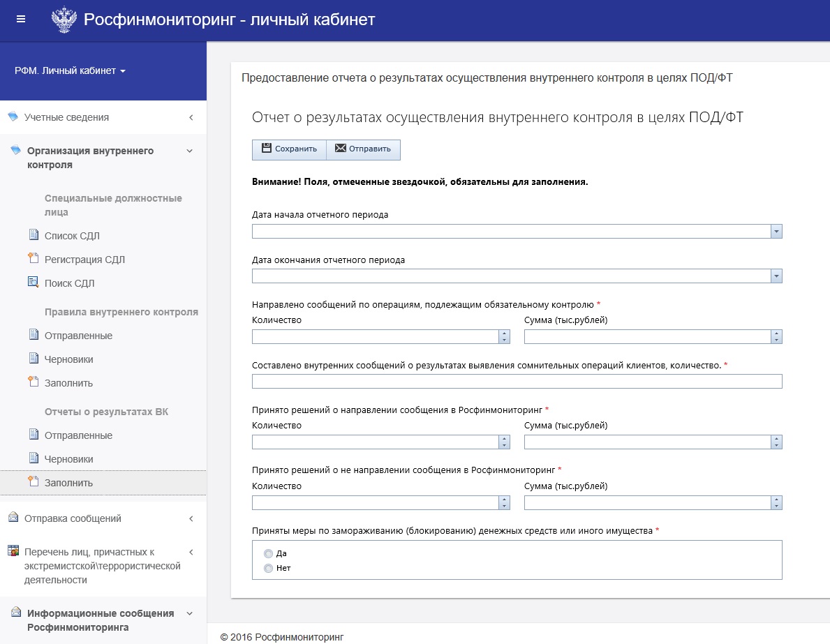
Task: Click the icon beside Перечень лиц
Action: point(13,551)
